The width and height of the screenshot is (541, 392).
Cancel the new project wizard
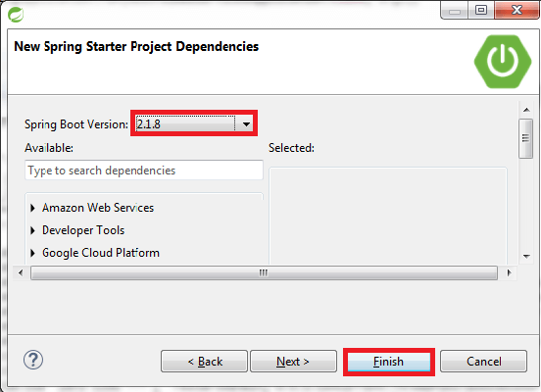click(484, 362)
